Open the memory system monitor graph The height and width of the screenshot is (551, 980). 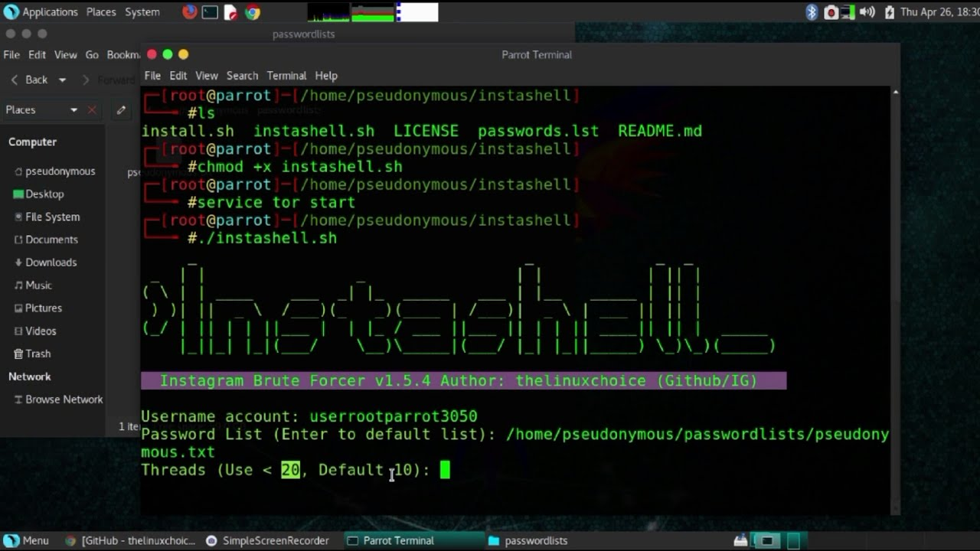tap(373, 12)
